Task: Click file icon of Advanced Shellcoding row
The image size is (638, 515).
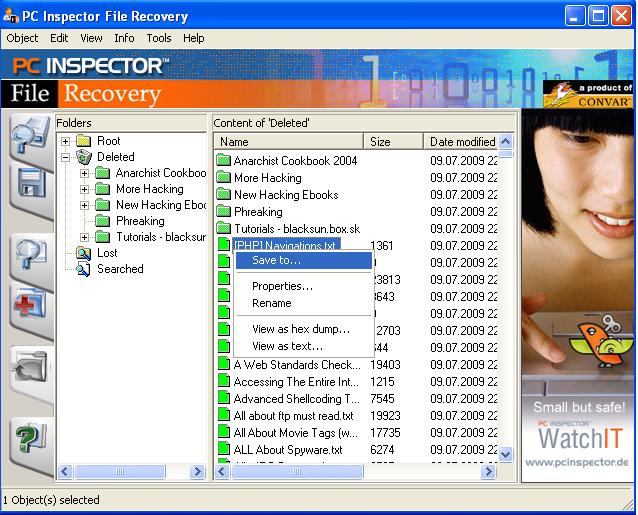Action: [224, 398]
